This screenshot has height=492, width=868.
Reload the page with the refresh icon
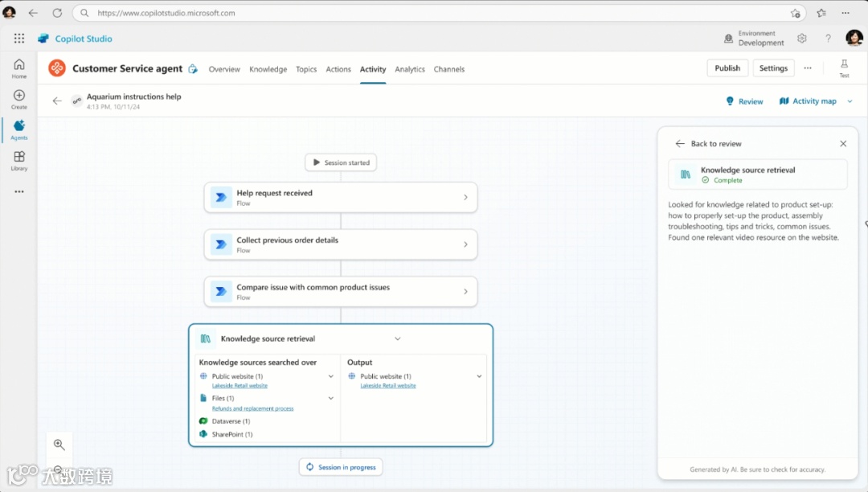click(57, 13)
